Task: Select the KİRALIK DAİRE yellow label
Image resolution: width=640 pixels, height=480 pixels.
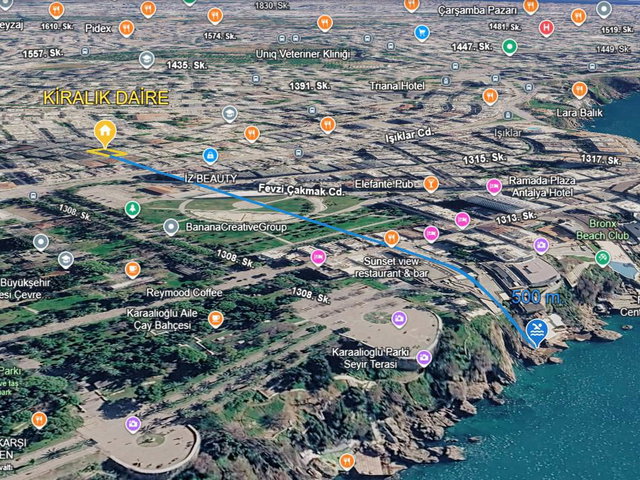Action: pos(106,98)
